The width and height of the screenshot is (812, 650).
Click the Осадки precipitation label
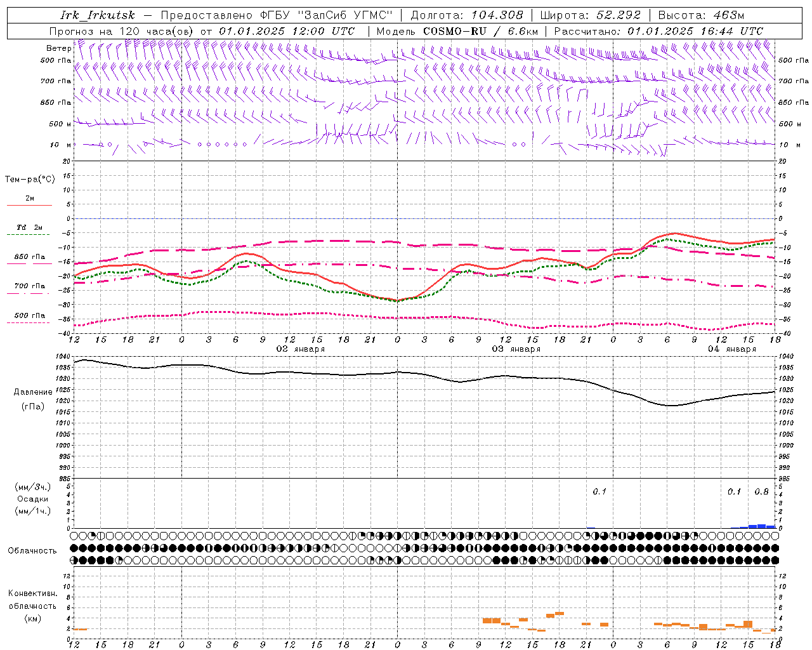tap(33, 499)
